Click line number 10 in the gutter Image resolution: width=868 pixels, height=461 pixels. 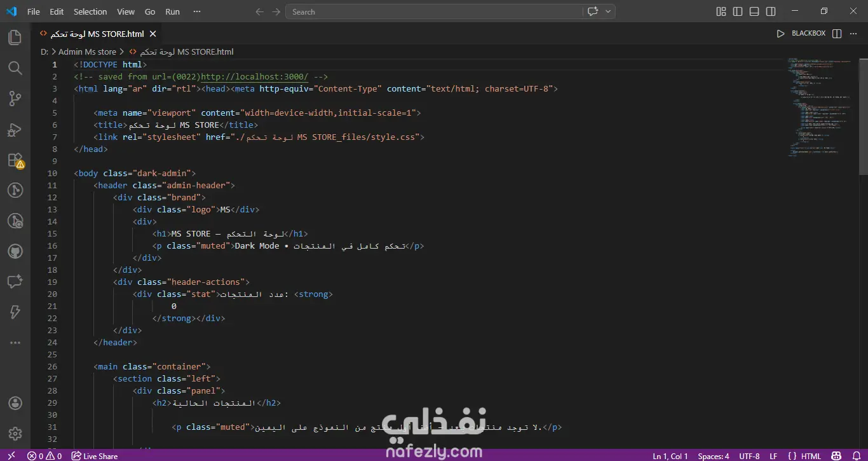pyautogui.click(x=52, y=173)
